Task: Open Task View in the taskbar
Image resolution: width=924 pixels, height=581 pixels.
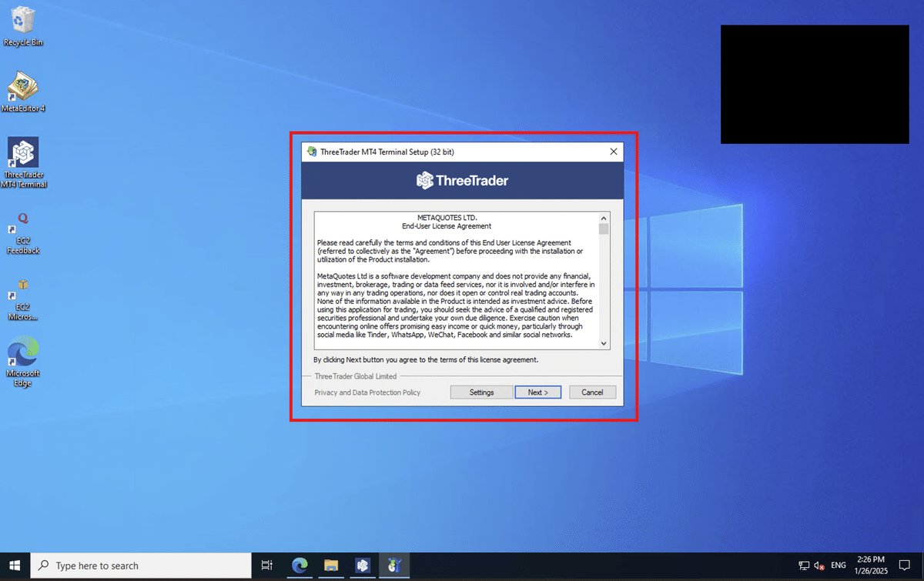Action: point(266,566)
